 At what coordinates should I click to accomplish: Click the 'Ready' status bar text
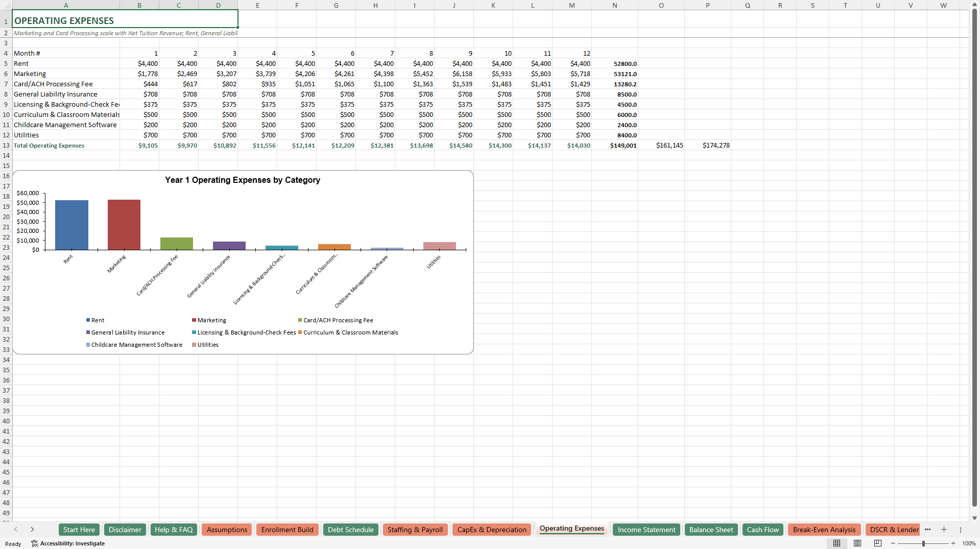[x=13, y=544]
